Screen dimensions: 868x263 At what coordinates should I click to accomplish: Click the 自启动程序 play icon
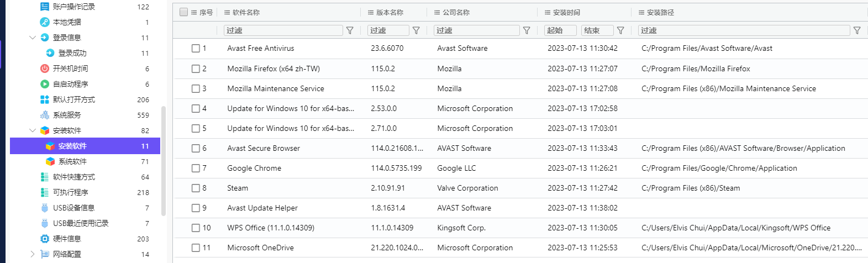coord(45,84)
